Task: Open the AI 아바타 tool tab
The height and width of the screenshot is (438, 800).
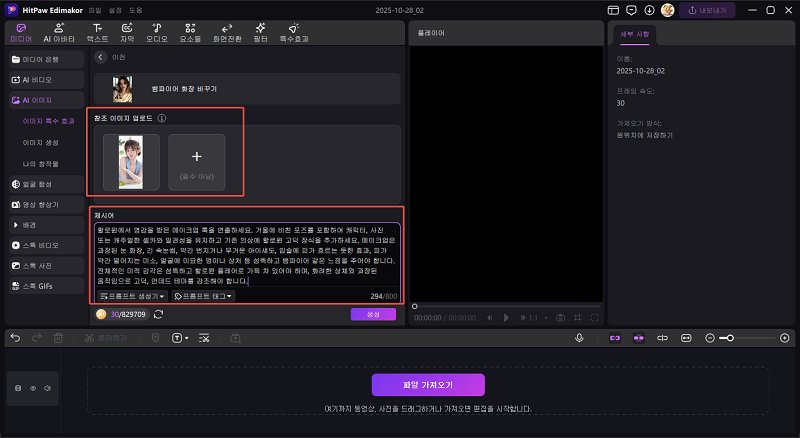Action: click(59, 33)
